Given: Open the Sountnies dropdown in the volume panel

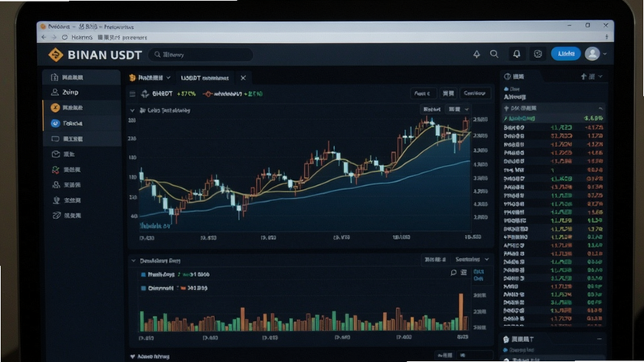Looking at the screenshot, I should tap(472, 259).
